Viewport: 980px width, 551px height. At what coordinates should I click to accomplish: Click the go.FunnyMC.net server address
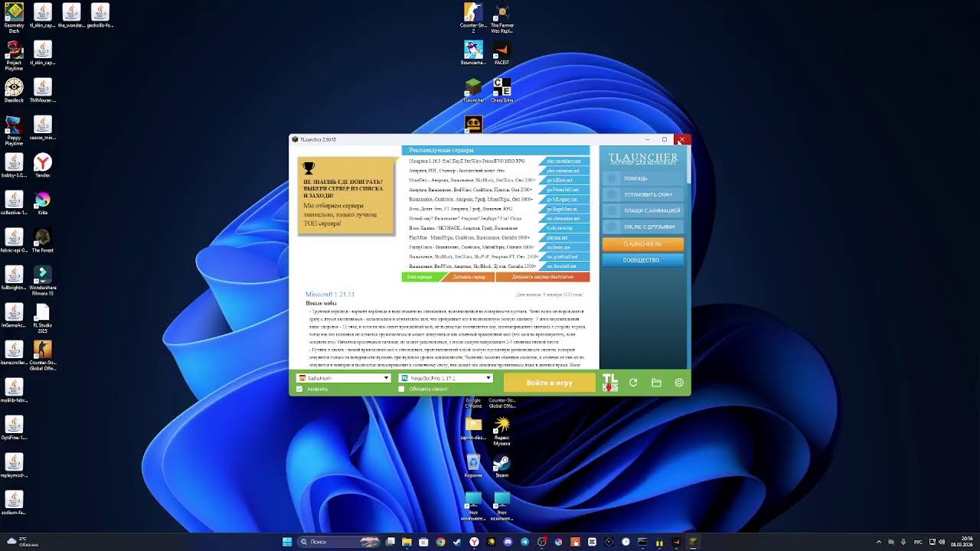coord(563,190)
